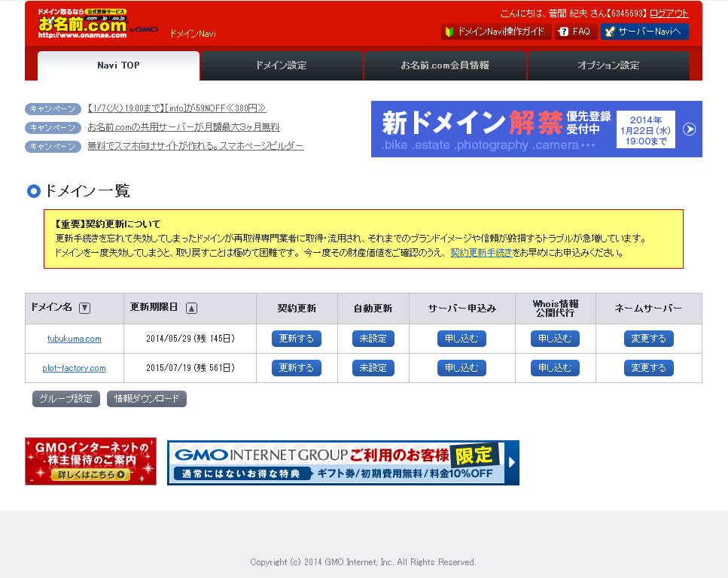Click the user greeting with member ID 6345693

(573, 14)
